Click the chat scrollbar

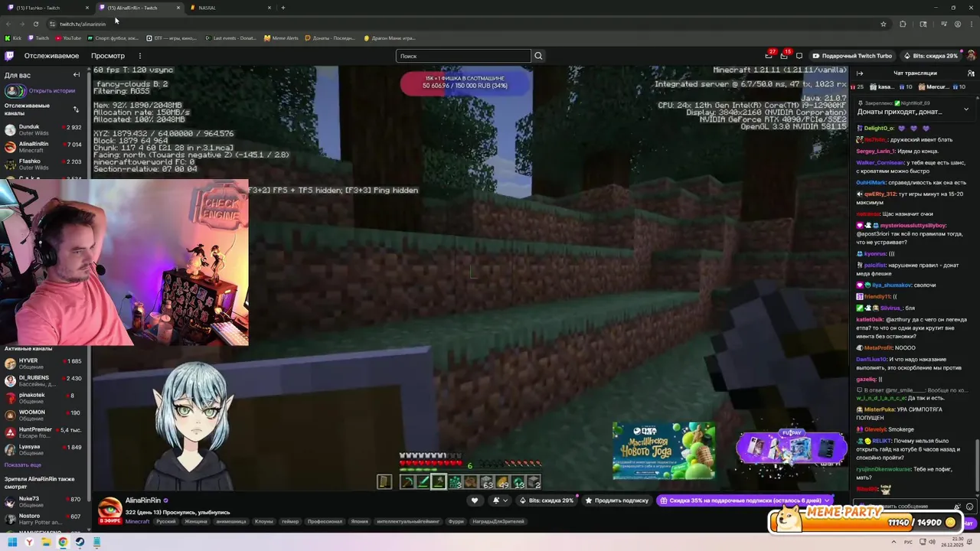[977, 467]
